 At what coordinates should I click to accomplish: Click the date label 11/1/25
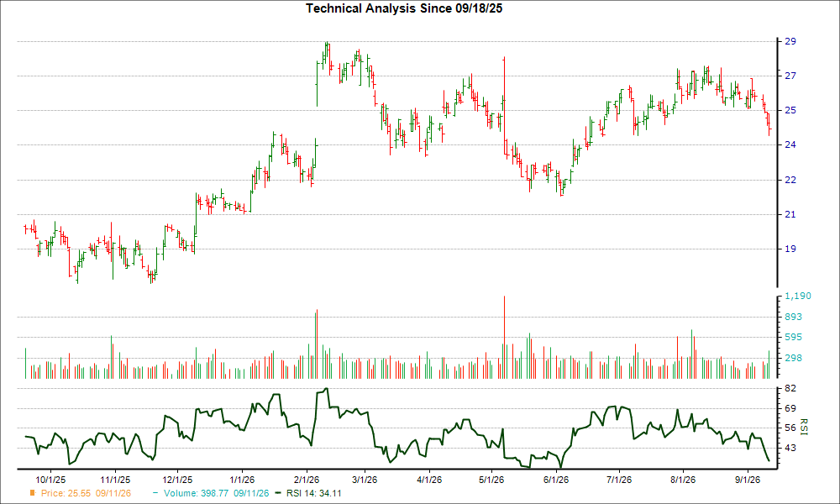click(114, 480)
